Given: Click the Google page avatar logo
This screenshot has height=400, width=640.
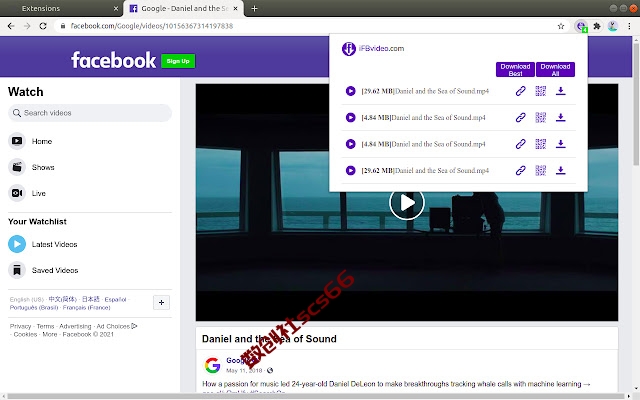Looking at the screenshot, I should pyautogui.click(x=212, y=365).
